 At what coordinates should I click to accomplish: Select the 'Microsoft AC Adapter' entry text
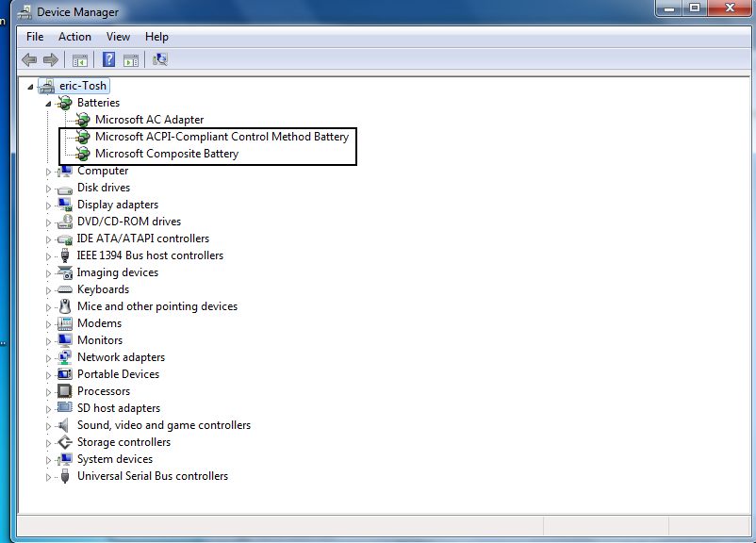[x=150, y=120]
